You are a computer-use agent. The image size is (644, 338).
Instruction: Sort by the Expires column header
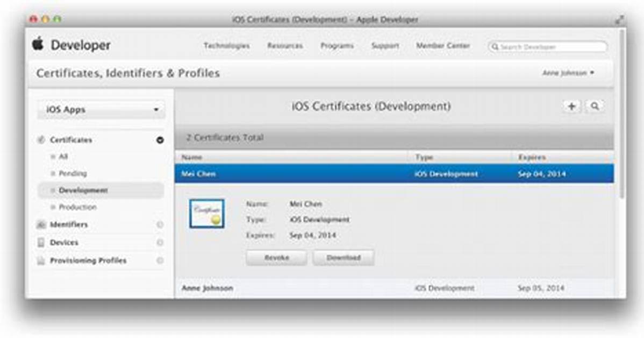(532, 158)
